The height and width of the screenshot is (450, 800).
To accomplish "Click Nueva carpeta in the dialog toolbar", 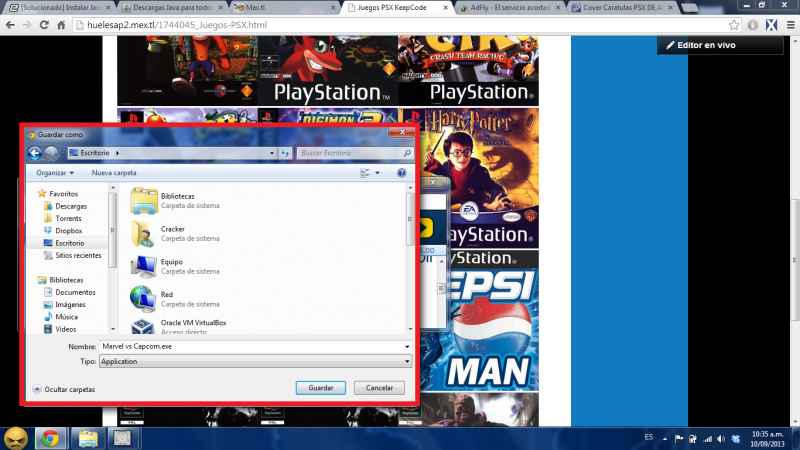I will click(x=114, y=173).
